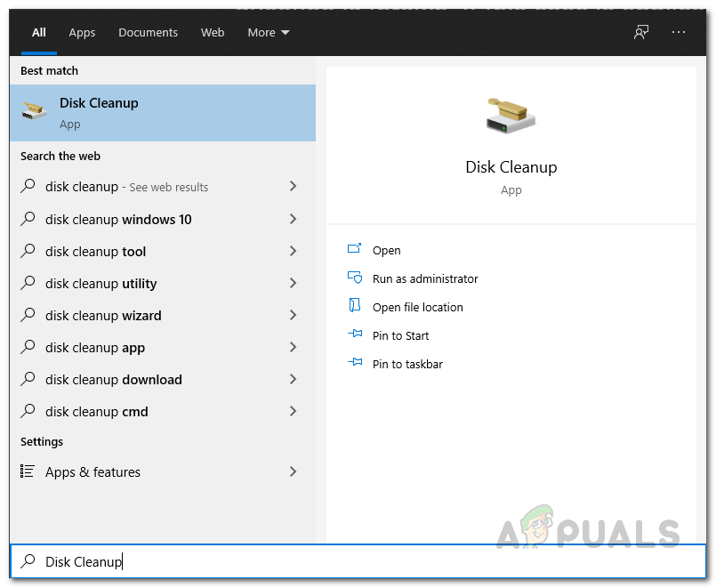Image resolution: width=716 pixels, height=588 pixels.
Task: Select Disk Cleanup best match result
Action: tap(163, 113)
